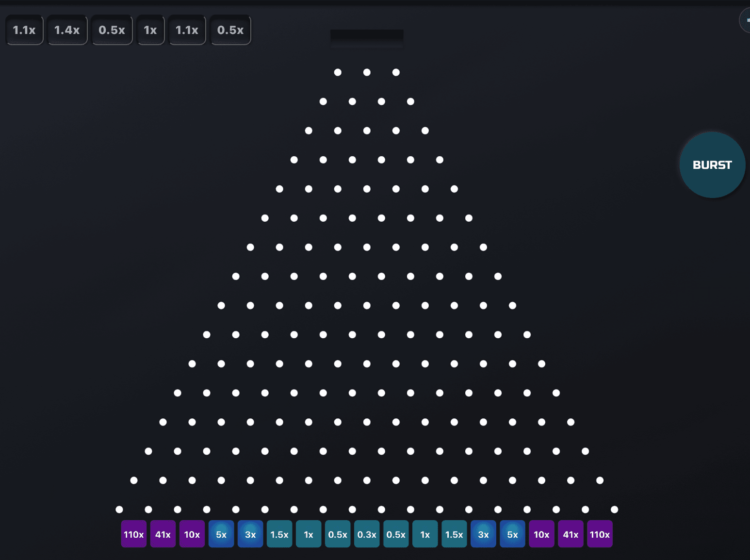The height and width of the screenshot is (560, 750).
Task: Click the right 10x purple multiplier slot
Action: (x=541, y=534)
